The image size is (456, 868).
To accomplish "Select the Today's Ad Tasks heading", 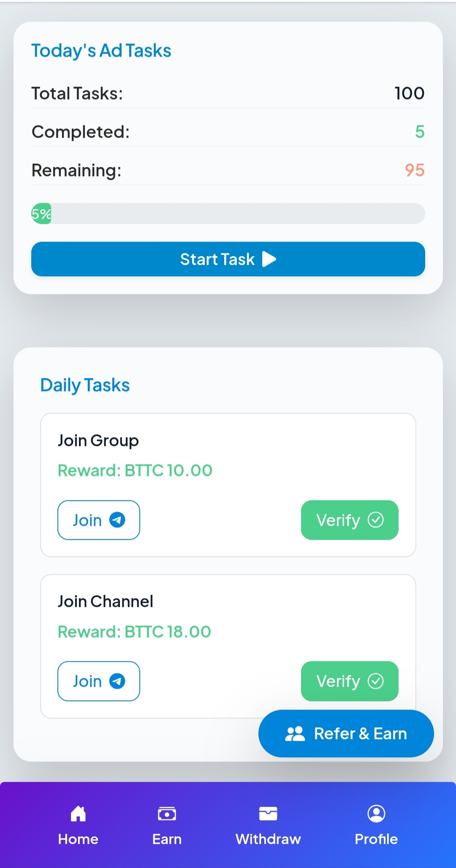I will (101, 51).
